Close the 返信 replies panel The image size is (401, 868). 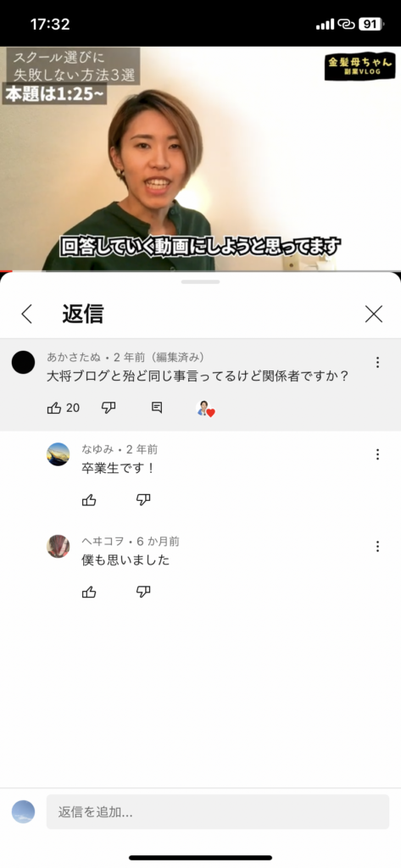pos(374,314)
